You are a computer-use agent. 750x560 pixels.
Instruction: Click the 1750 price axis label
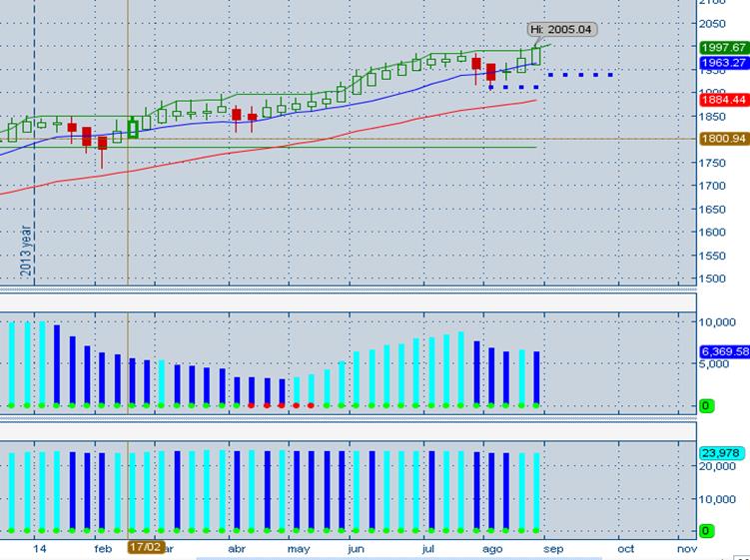pos(712,163)
